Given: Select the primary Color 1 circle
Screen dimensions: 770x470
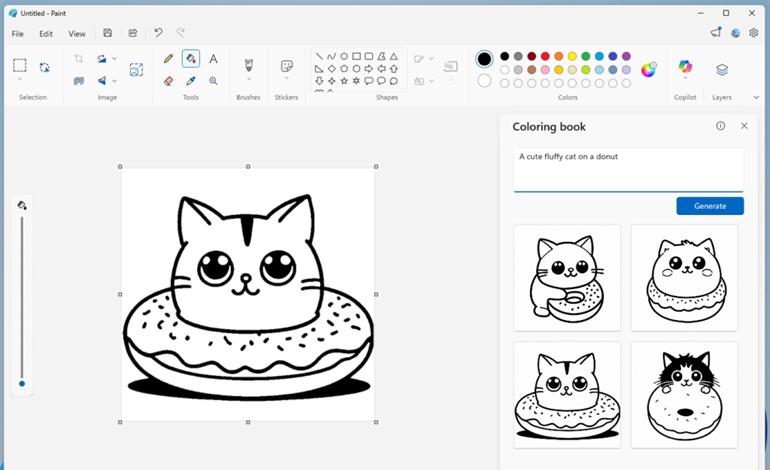Looking at the screenshot, I should coord(484,59).
